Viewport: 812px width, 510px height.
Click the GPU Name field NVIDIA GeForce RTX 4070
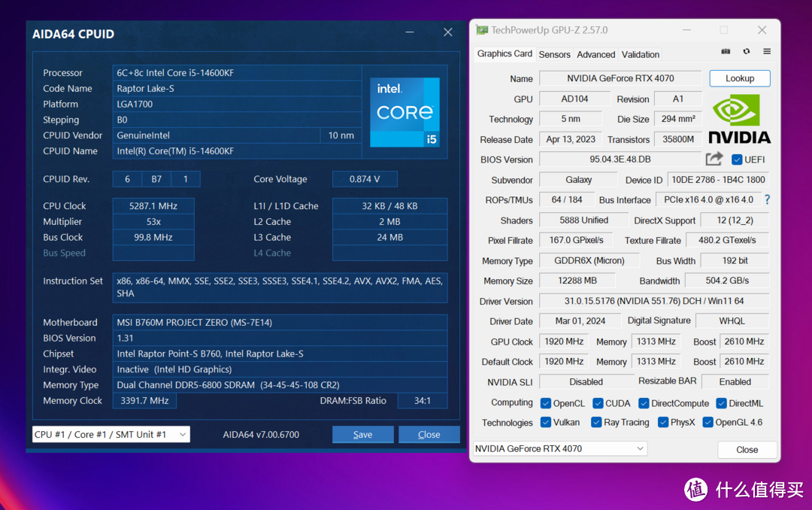pos(620,78)
